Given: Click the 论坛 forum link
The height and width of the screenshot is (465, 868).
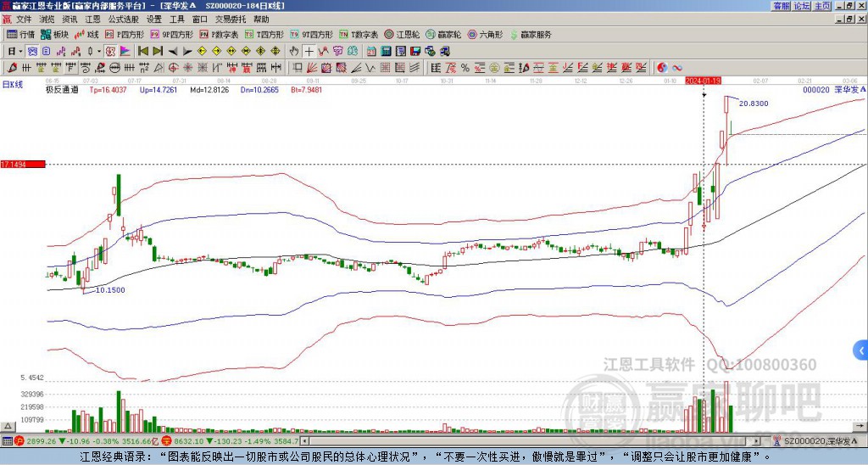Looking at the screenshot, I should point(802,6).
